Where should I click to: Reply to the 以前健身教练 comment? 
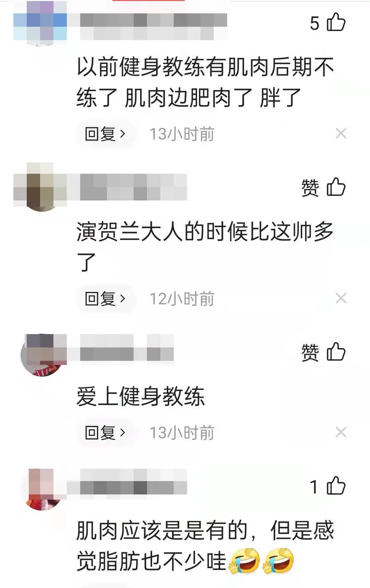(105, 134)
